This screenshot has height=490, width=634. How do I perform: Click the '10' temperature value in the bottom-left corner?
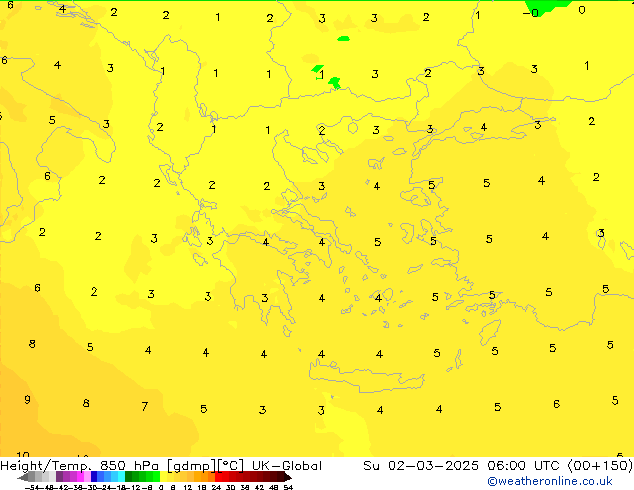(23, 454)
